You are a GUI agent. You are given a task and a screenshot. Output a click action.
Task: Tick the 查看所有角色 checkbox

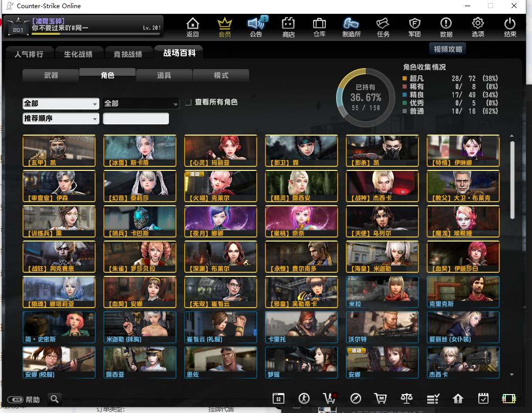click(188, 102)
